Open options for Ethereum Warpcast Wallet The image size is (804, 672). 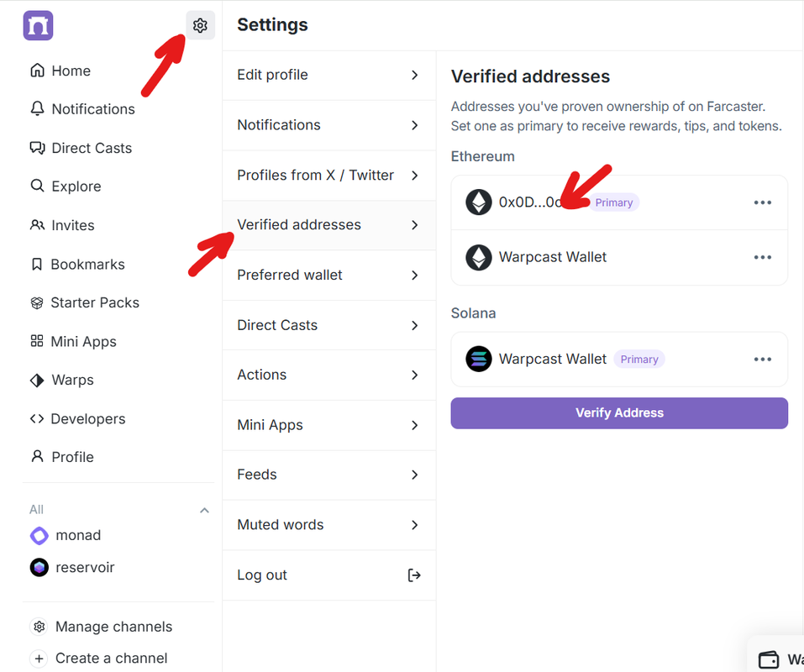[763, 257]
